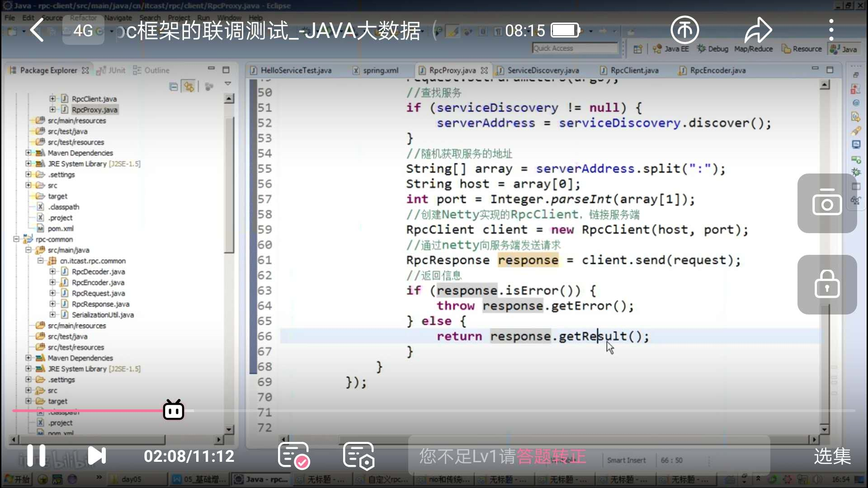This screenshot has width=868, height=488.
Task: Select pom.xml under rpc-client
Action: coord(61,229)
